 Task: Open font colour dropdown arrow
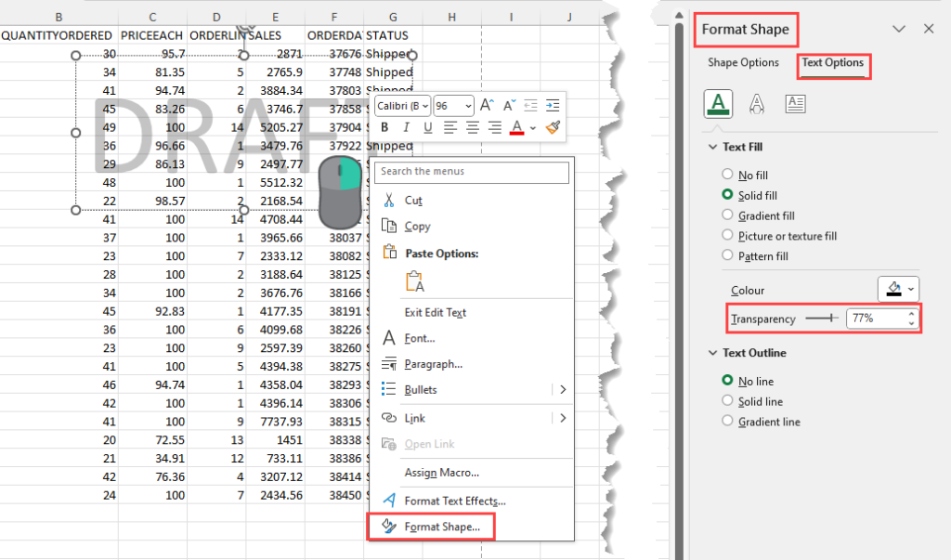(532, 128)
